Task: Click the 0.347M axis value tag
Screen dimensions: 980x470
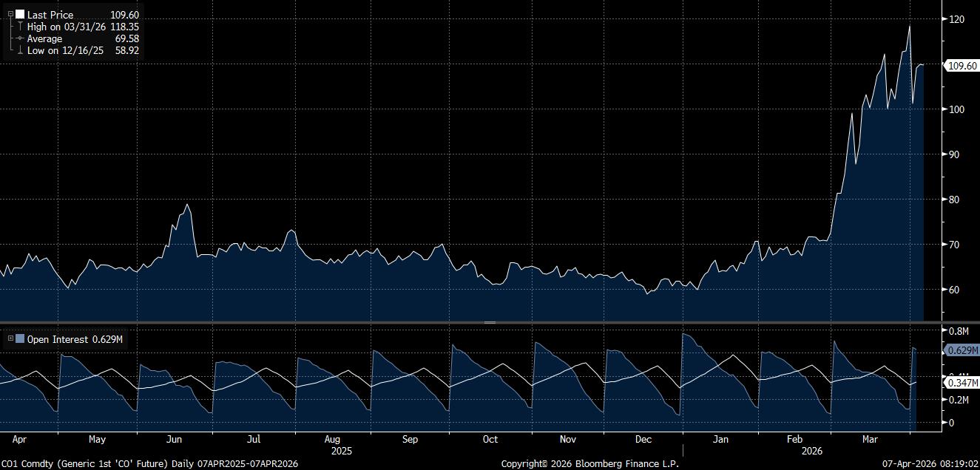Action: (x=961, y=382)
